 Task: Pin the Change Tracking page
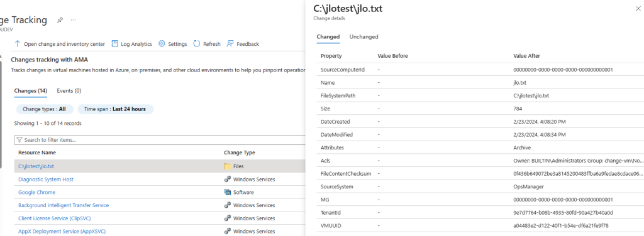[x=60, y=19]
